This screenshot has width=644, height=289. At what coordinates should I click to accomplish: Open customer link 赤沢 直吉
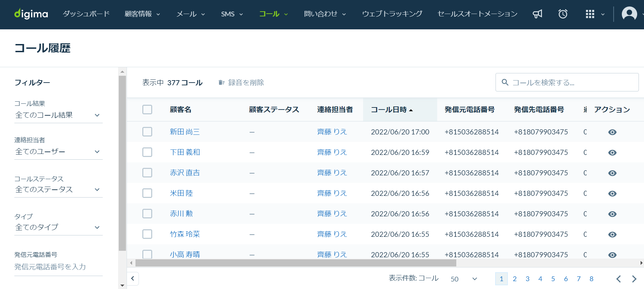click(x=185, y=173)
